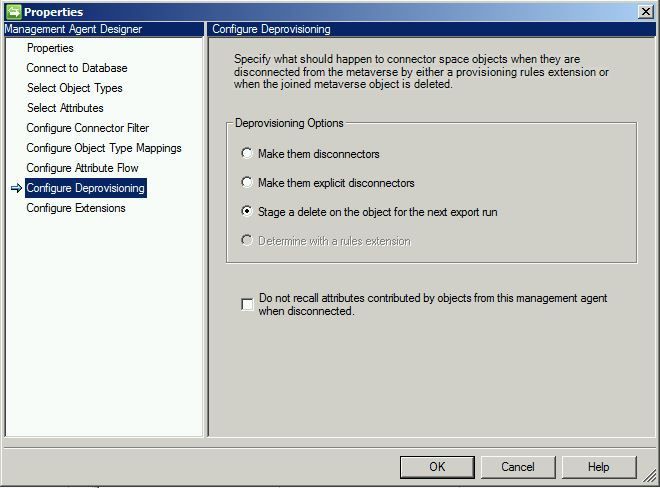Viewport: 660px width, 488px height.
Task: Open Configure Extensions page
Action: [76, 208]
